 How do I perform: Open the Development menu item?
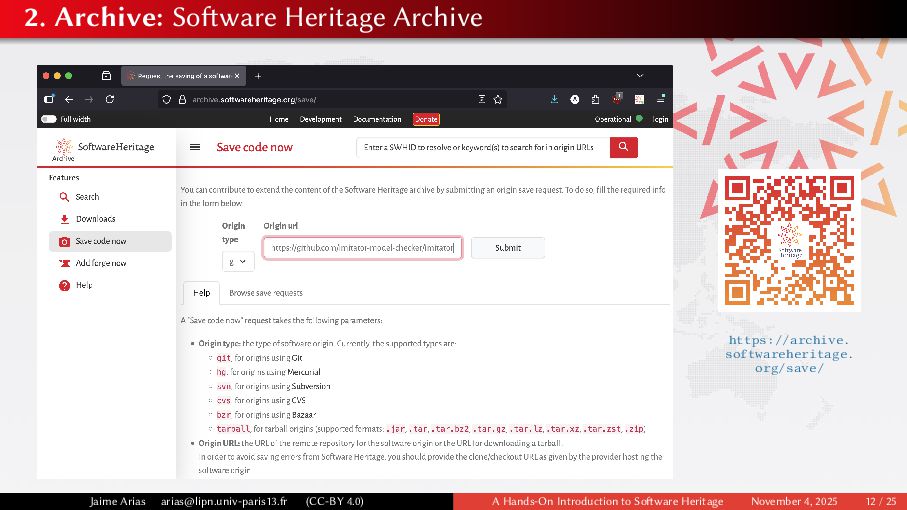[320, 119]
